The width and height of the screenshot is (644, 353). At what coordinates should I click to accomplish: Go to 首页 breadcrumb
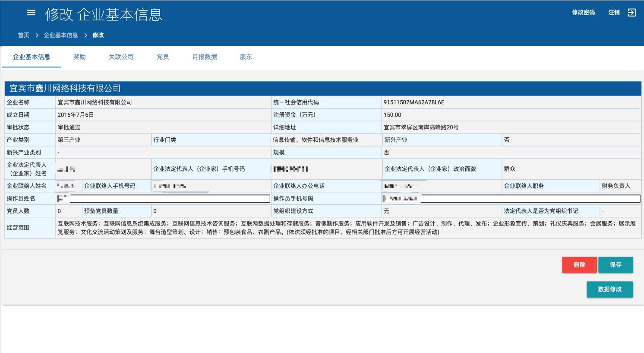[x=23, y=35]
